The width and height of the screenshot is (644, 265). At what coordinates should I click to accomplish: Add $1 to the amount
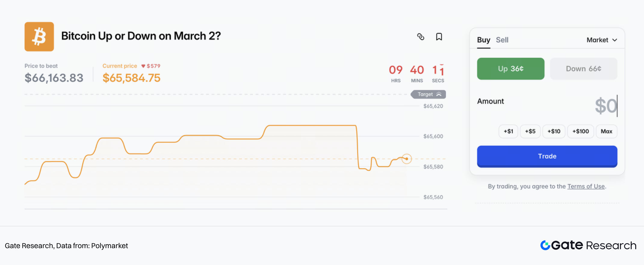[x=508, y=131]
